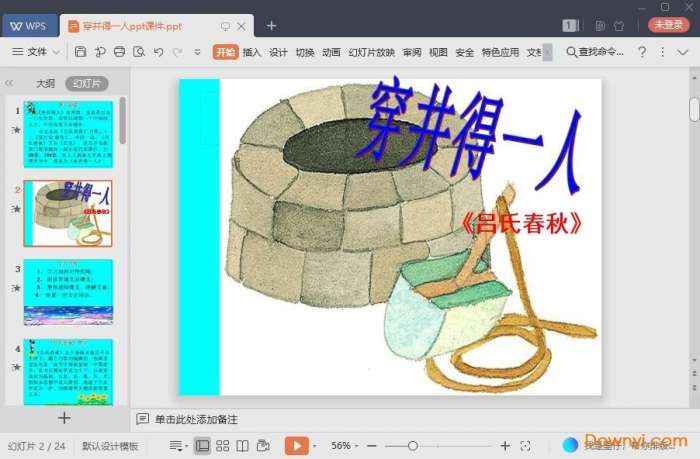Image resolution: width=700 pixels, height=459 pixels.
Task: Select slide 2 thumbnail with well
Action: tap(68, 213)
